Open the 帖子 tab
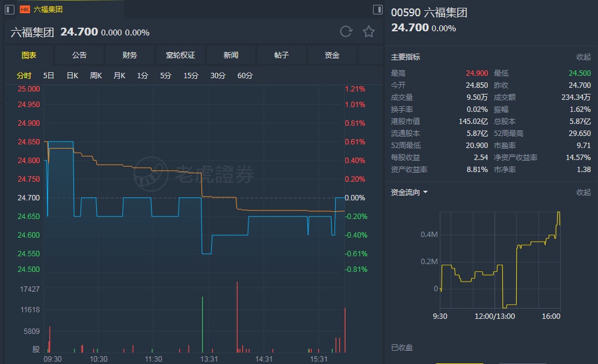 click(x=282, y=55)
